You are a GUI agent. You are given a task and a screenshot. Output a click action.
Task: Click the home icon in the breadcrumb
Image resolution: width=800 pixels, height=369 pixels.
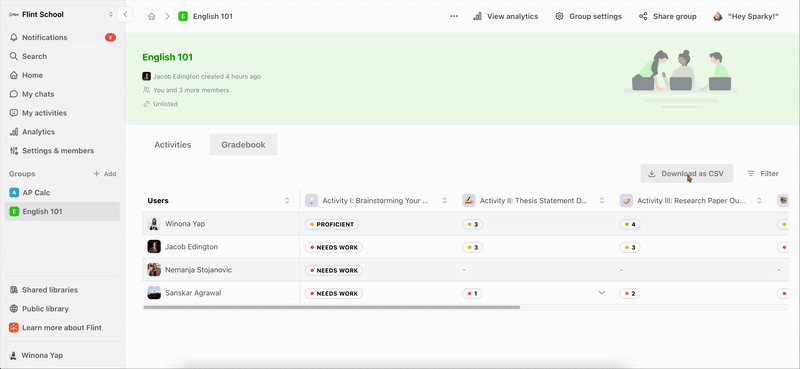pyautogui.click(x=152, y=16)
